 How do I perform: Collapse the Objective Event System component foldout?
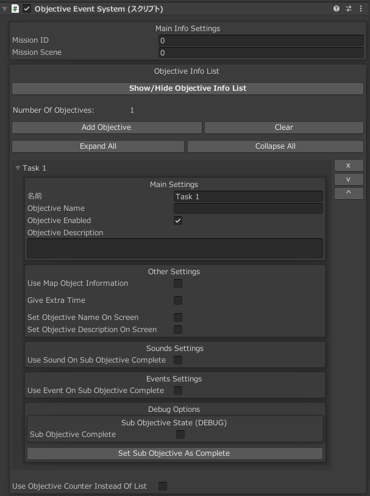5,9
